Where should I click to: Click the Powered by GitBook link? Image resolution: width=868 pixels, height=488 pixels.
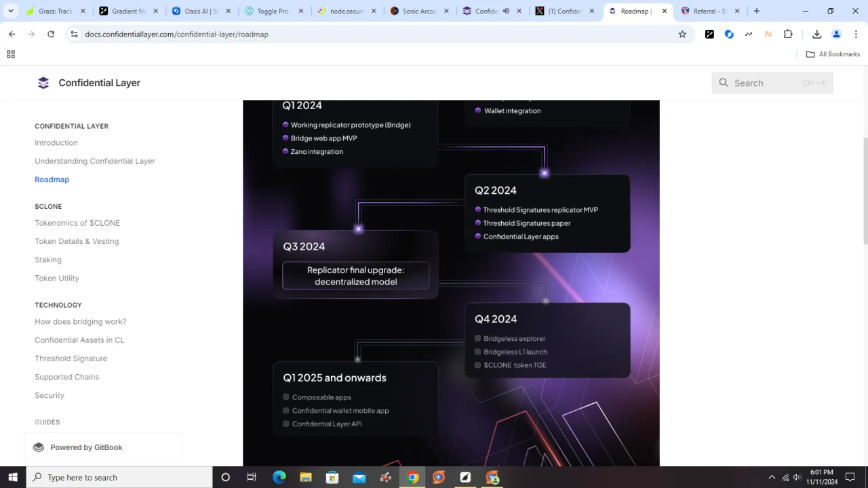coord(103,447)
